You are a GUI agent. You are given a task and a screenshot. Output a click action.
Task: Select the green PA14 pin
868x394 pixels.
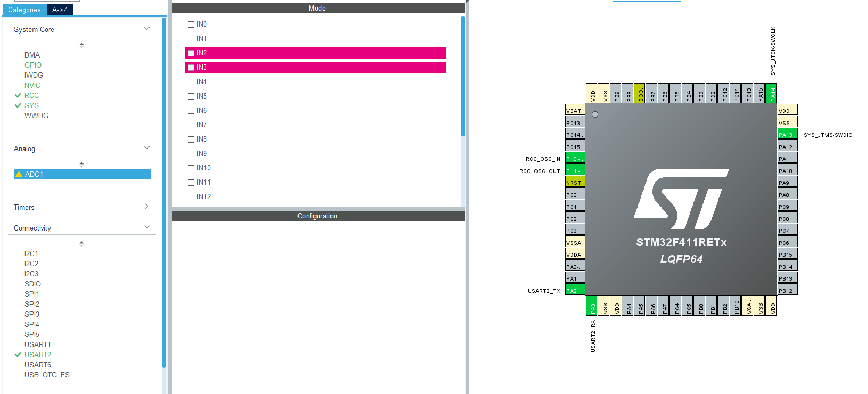click(x=771, y=93)
